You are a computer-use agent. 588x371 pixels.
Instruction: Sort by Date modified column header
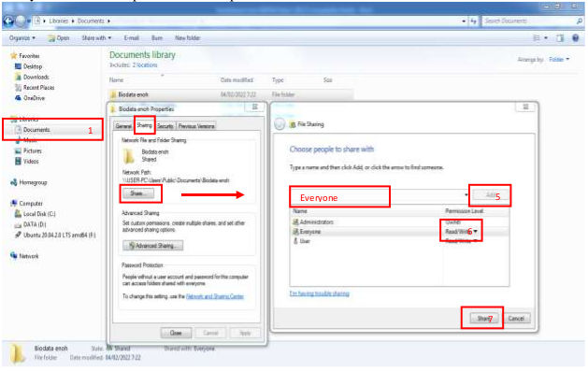(x=237, y=79)
